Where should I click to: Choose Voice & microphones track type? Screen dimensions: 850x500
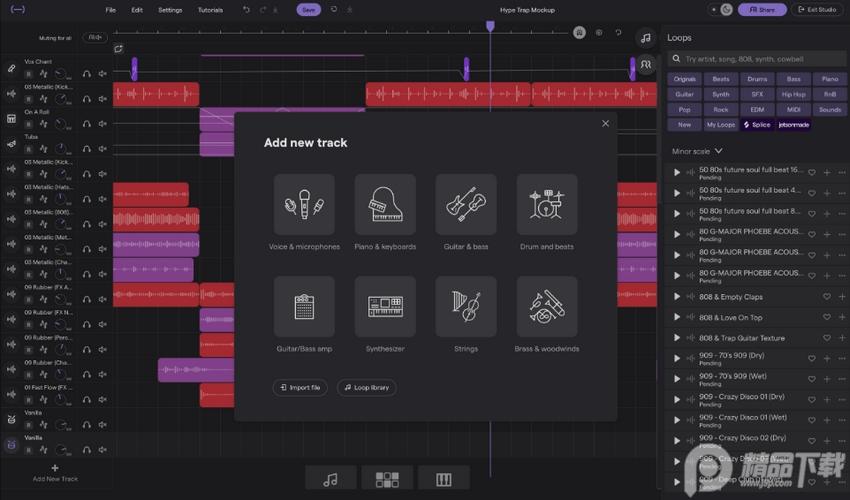pyautogui.click(x=304, y=205)
